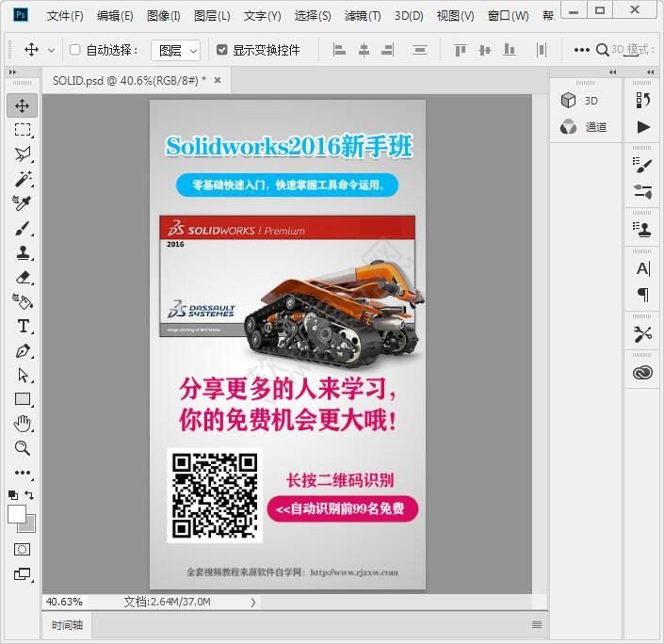Expand the status bar document info arrow
This screenshot has width=664, height=644.
coord(252,602)
